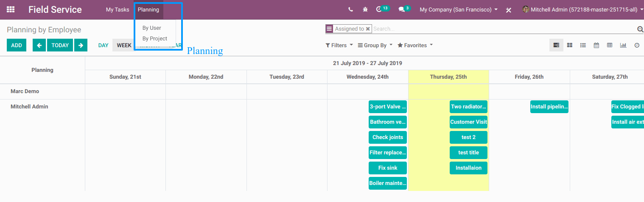
Task: Switch to Kanban view
Action: point(570,45)
